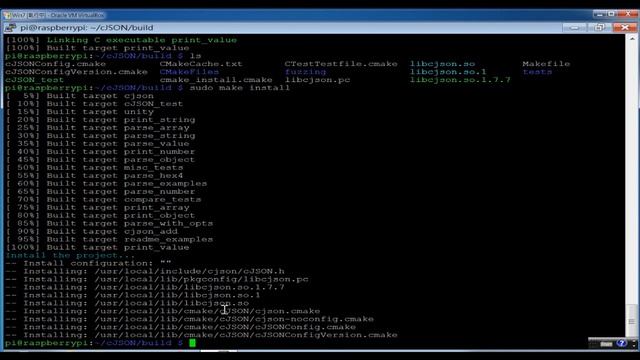
Task: Click 'libcjson.so.1.7.7' in the ls output
Action: tap(460, 80)
